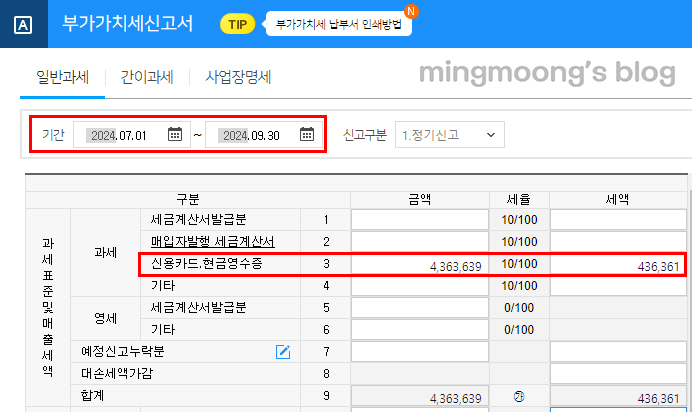692x412 pixels.
Task: Click the 부가가치세신고서 page title
Action: tap(128, 23)
